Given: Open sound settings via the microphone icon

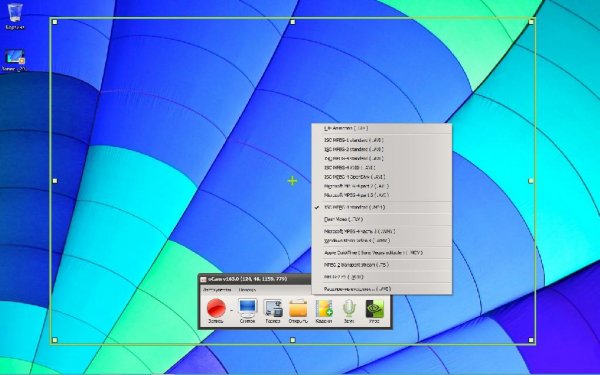Looking at the screenshot, I should [349, 310].
